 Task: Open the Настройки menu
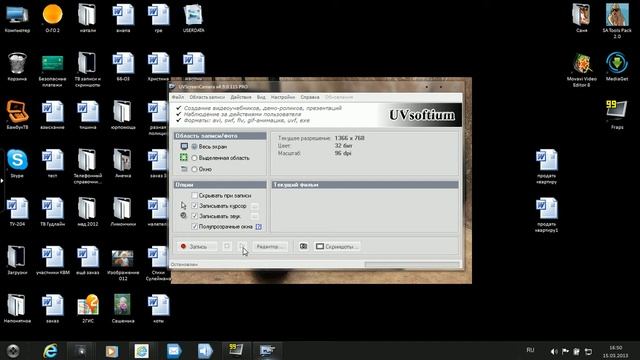[283, 97]
